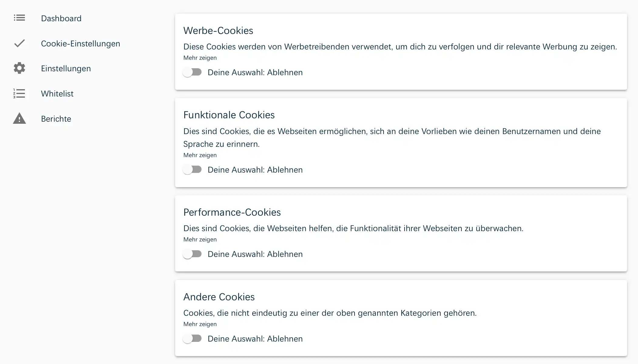Show more about Andere Cookies
This screenshot has height=364, width=638.
[200, 324]
